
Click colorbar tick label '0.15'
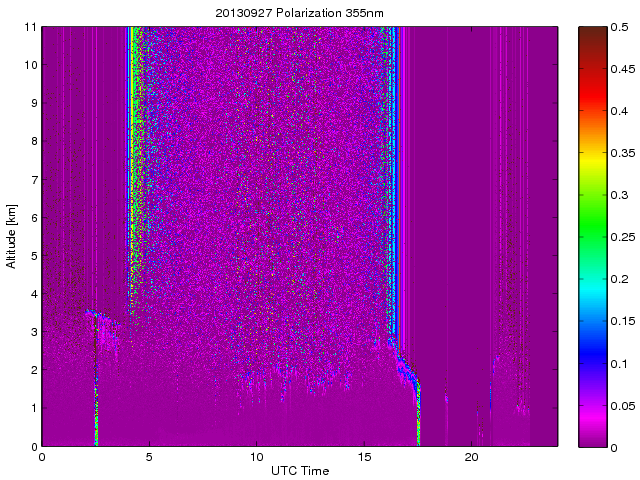(x=623, y=321)
